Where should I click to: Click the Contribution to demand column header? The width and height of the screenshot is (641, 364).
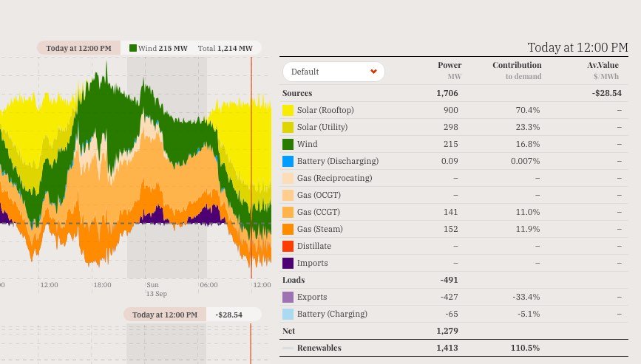tap(517, 70)
